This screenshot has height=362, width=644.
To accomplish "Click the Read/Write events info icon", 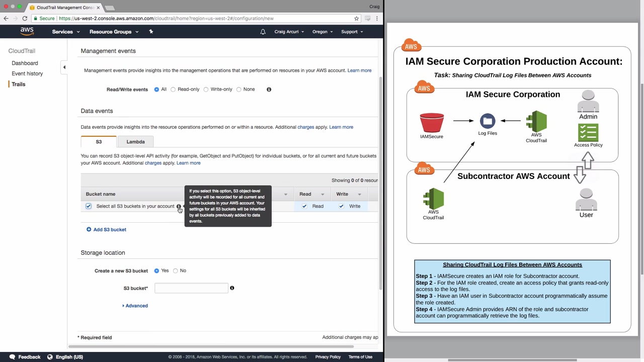I will pos(269,89).
